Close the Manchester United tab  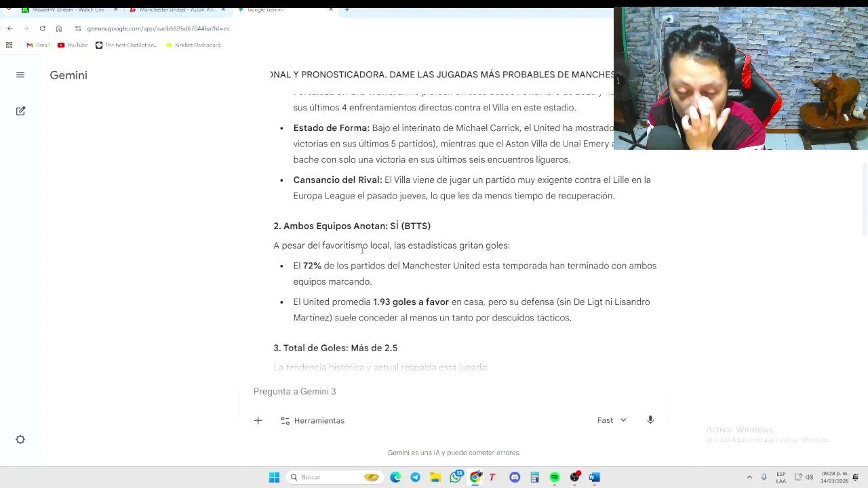(223, 10)
